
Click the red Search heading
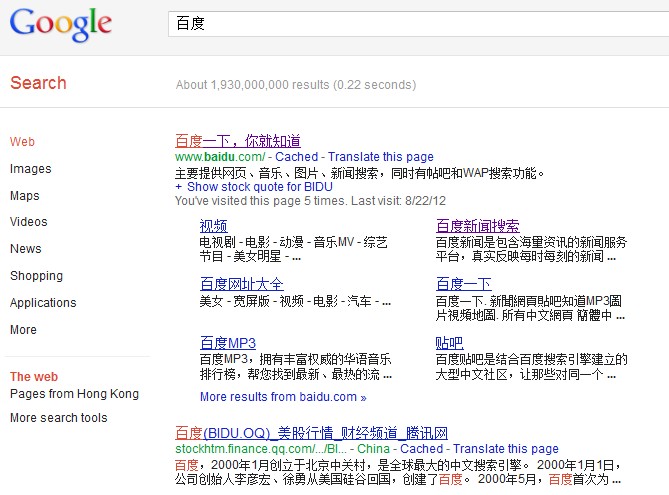click(x=38, y=83)
